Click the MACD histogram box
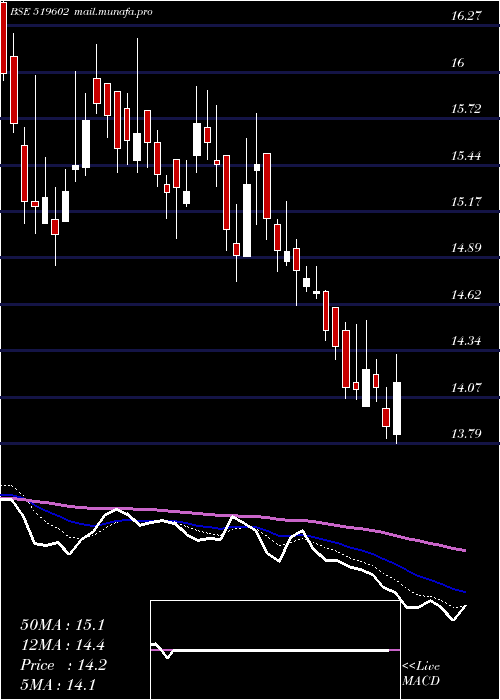Viewport: 500px width, 700px height. point(275,650)
